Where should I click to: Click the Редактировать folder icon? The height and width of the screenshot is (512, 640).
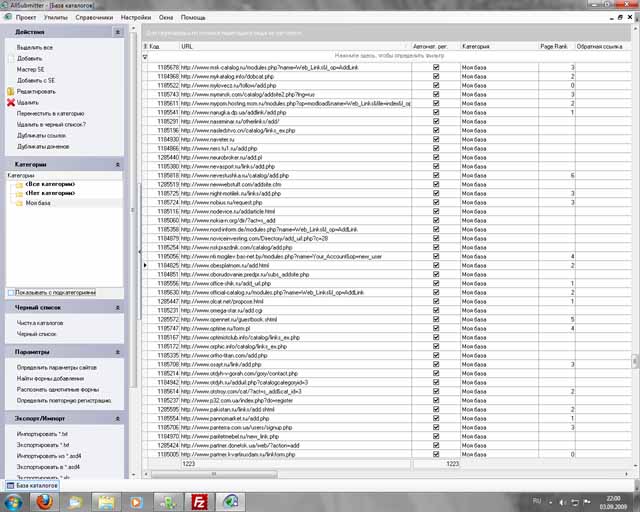pyautogui.click(x=11, y=91)
